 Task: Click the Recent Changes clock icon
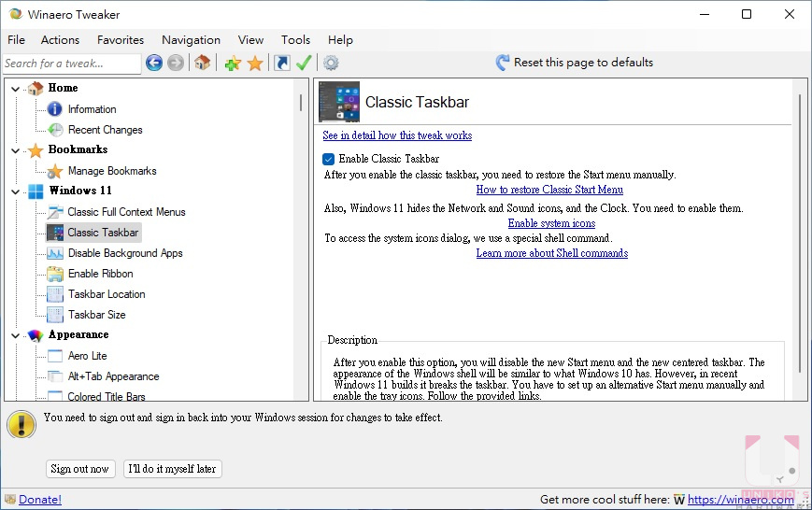point(55,130)
